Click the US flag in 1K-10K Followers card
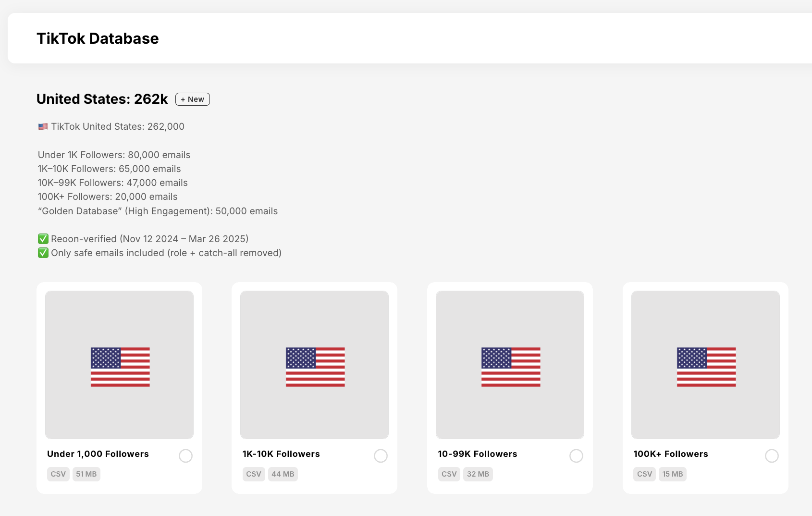812x516 pixels. [315, 367]
